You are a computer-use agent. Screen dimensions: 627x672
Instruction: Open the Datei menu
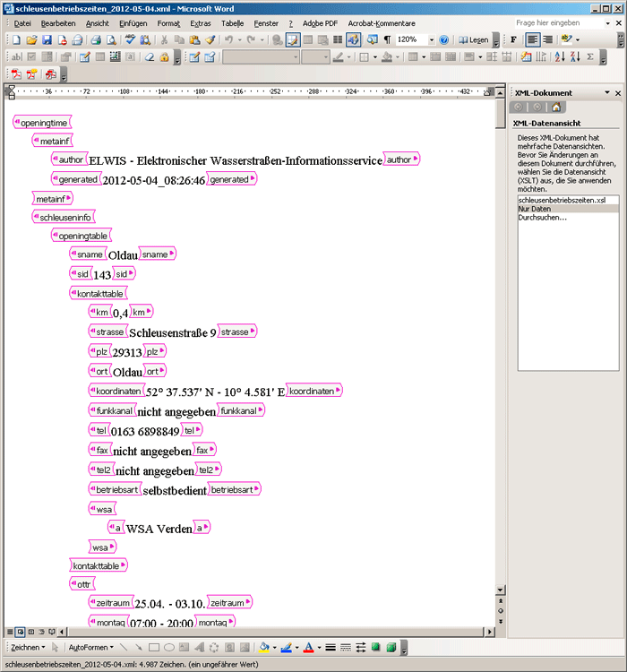pos(22,23)
